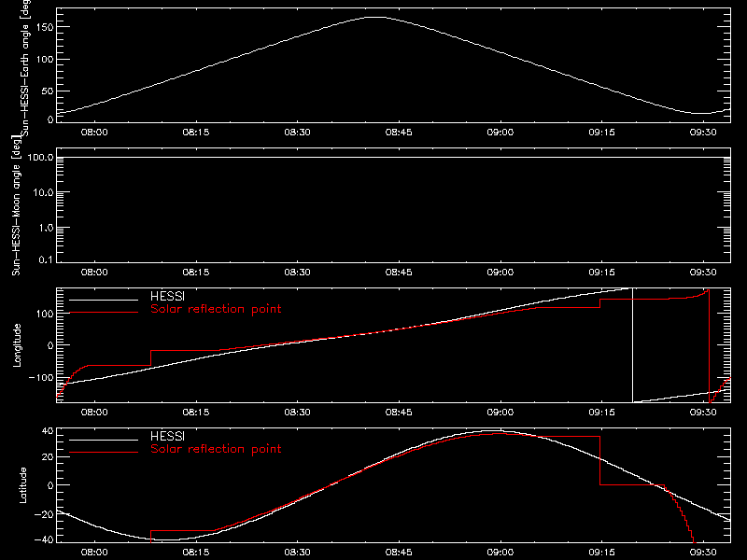Select the 0 tick on Earth angle plot
747x560 pixels.
pyautogui.click(x=50, y=119)
